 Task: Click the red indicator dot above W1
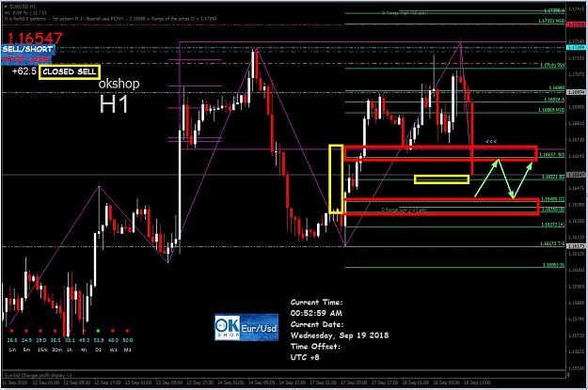tap(113, 331)
